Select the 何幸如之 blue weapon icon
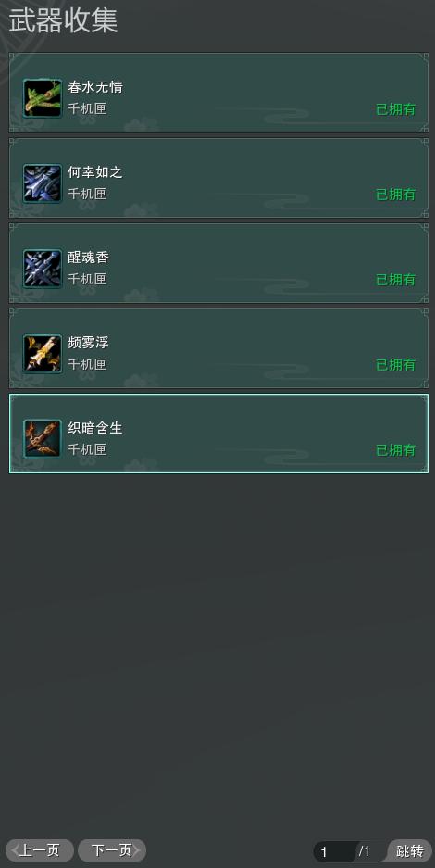435x868 pixels. click(43, 183)
